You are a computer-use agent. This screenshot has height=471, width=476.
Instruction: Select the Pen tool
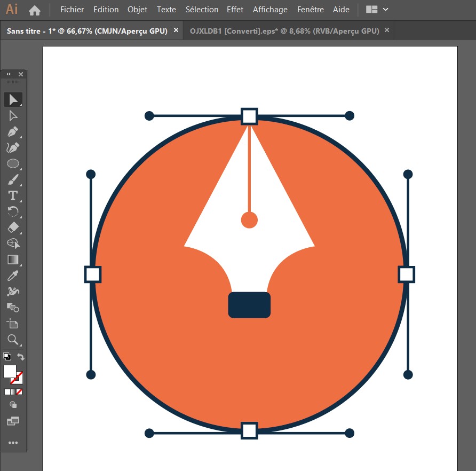(13, 131)
